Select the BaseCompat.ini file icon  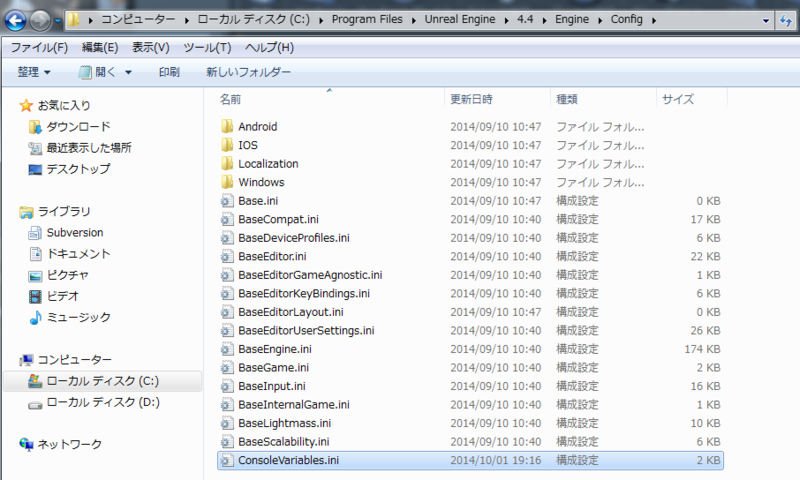pyautogui.click(x=227, y=219)
